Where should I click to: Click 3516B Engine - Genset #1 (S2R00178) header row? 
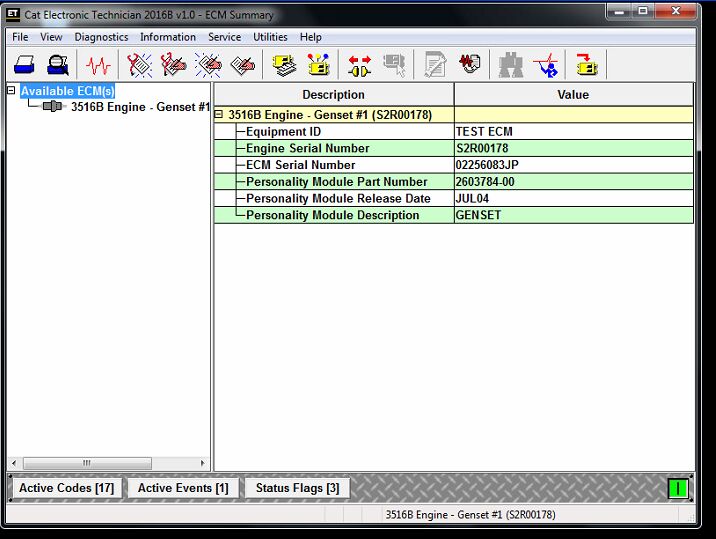pyautogui.click(x=453, y=115)
